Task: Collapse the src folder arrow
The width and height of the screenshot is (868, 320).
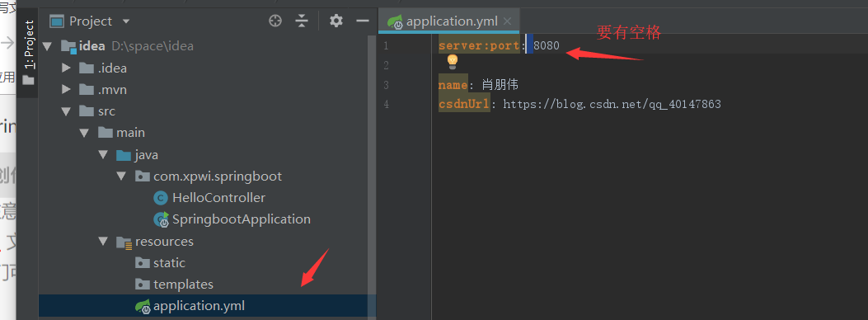Action: (67, 111)
